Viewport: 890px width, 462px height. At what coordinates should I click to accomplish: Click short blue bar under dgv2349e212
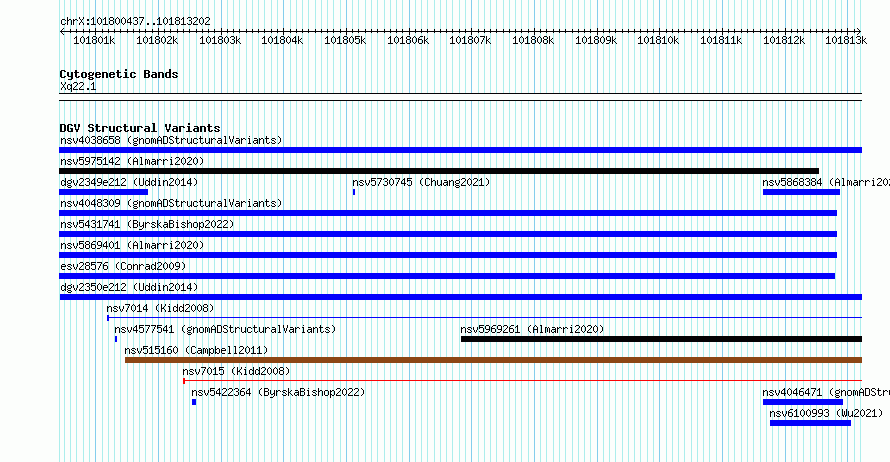(103, 192)
